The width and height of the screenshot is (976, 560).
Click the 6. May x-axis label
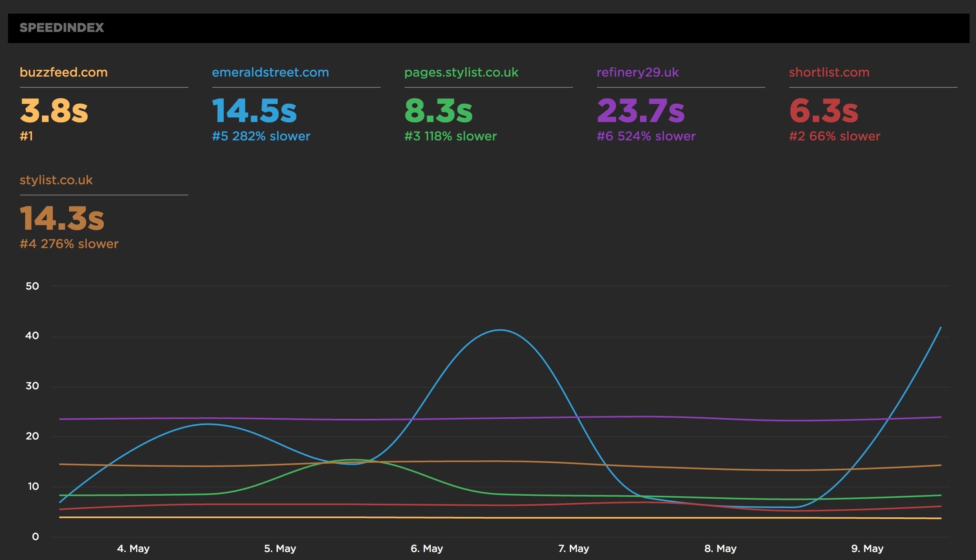coord(427,548)
